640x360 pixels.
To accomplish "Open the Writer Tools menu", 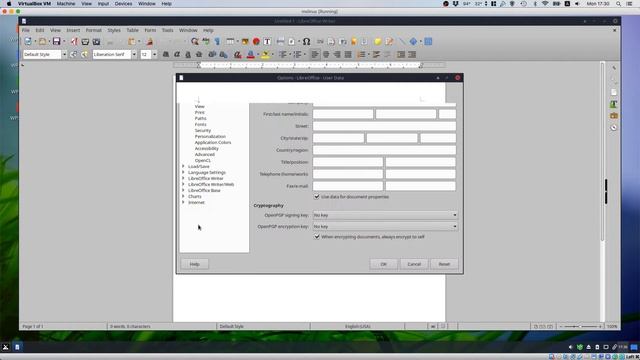I will coord(167,30).
